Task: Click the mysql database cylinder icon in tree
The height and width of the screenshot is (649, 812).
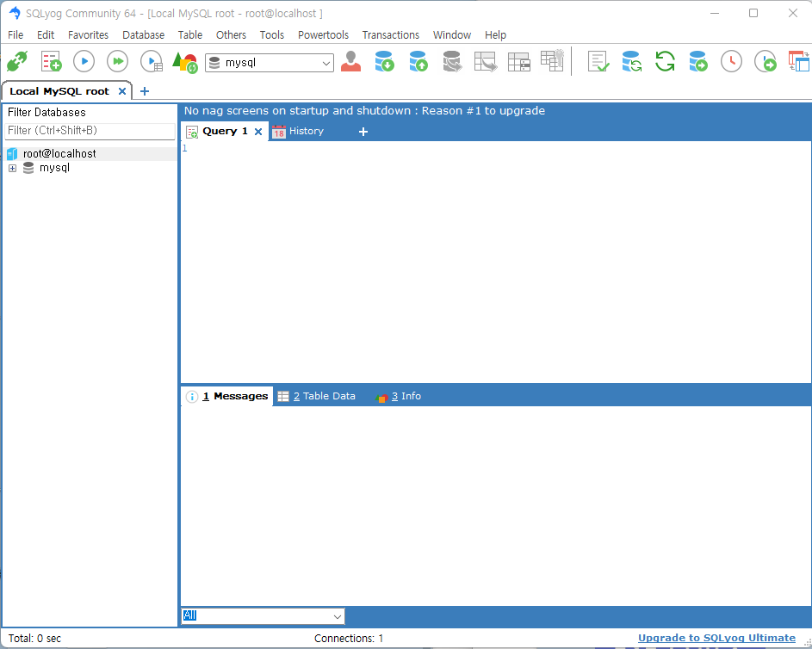Action: tap(28, 168)
